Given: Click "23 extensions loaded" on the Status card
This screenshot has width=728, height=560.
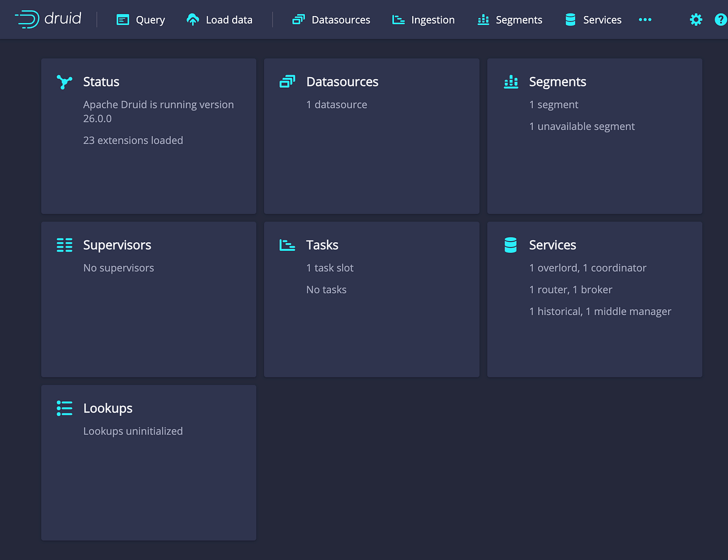Looking at the screenshot, I should point(133,140).
